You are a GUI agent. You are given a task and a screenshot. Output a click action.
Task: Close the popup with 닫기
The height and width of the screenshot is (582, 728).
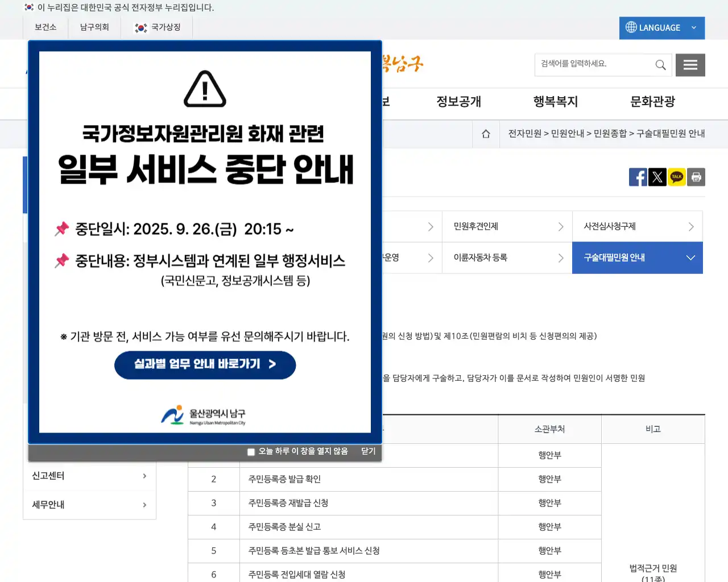(x=369, y=451)
